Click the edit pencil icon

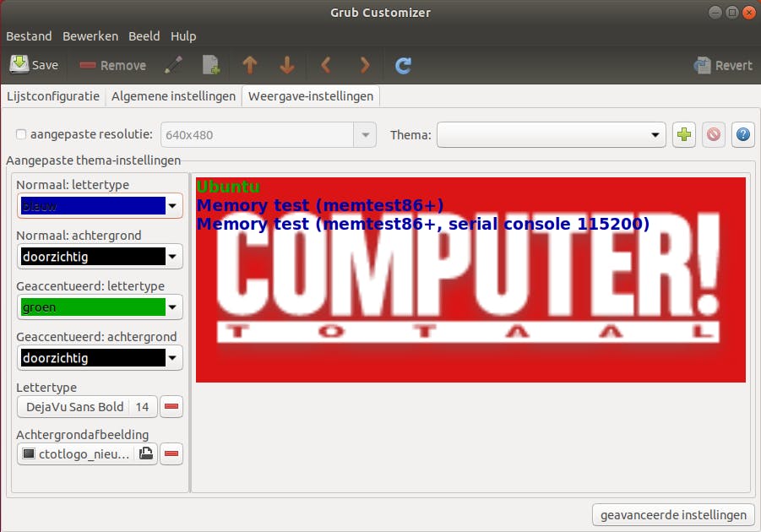(173, 65)
